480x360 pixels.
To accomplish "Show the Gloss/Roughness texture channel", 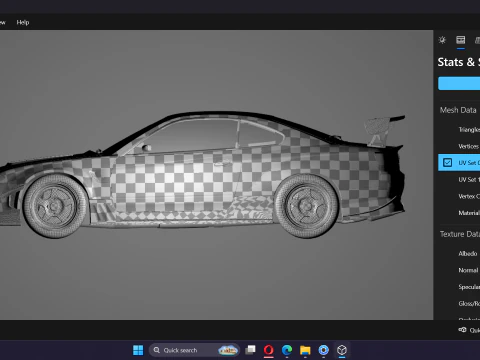I will (459, 304).
